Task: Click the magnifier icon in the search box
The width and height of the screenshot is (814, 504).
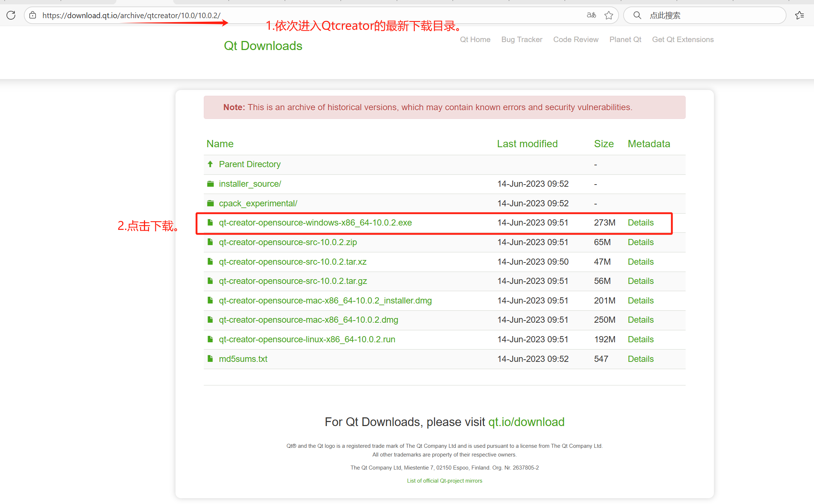Action: (637, 15)
